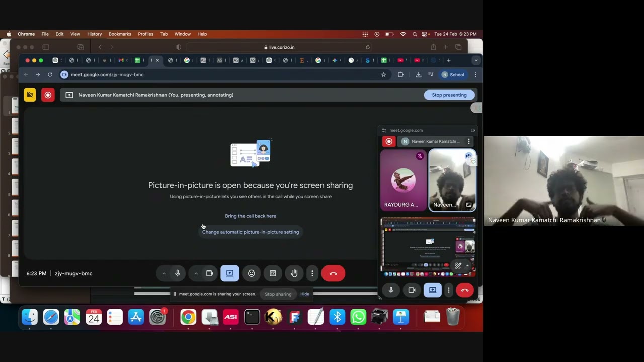644x362 pixels.
Task: Open Finder from the dock
Action: click(x=30, y=317)
